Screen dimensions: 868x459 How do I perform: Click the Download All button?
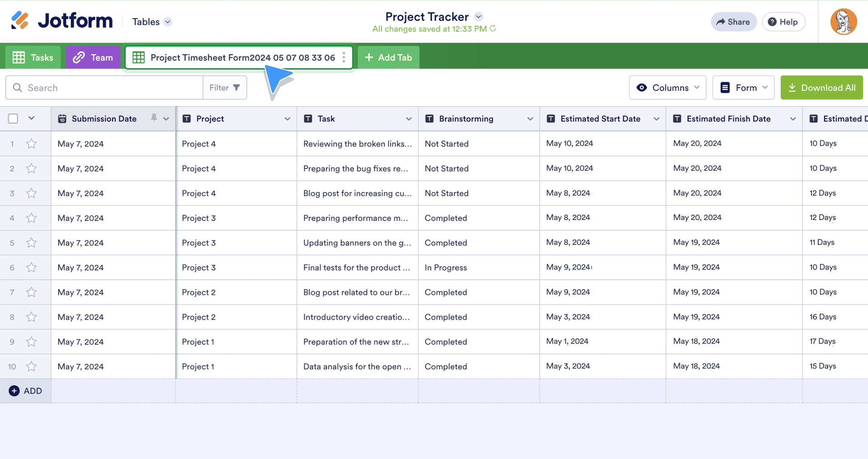pyautogui.click(x=821, y=88)
